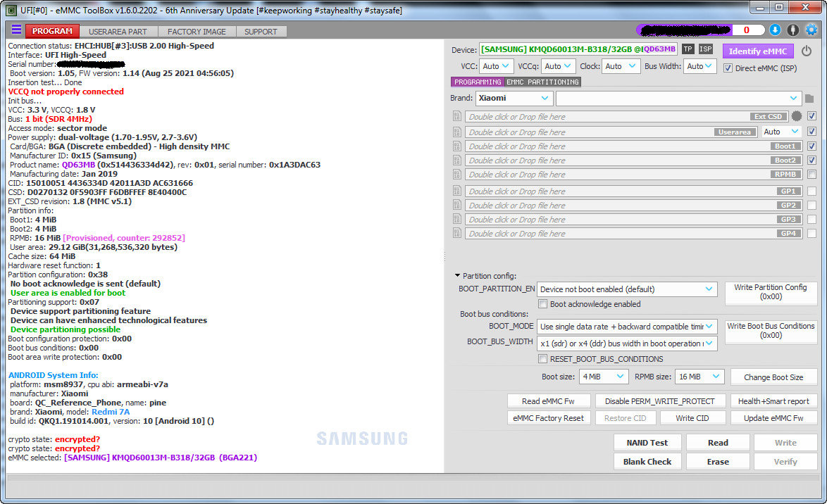Click the Erase button

coord(718,462)
